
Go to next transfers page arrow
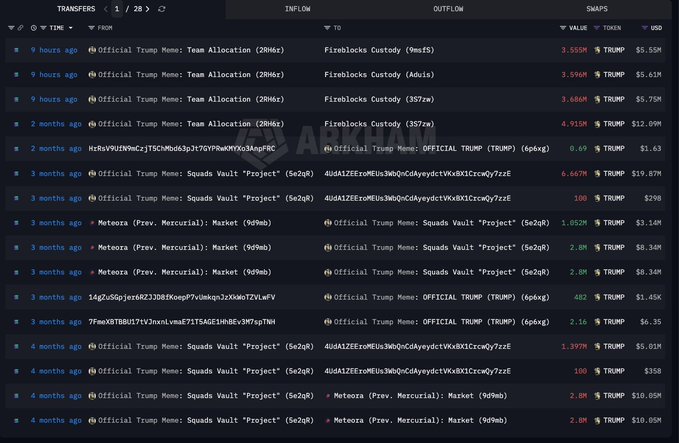click(x=148, y=9)
